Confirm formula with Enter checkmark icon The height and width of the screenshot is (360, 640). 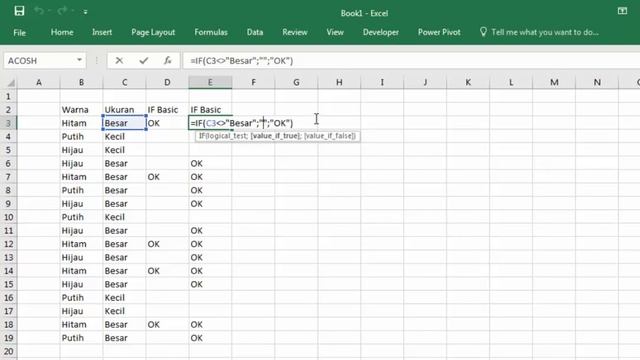[x=143, y=61]
